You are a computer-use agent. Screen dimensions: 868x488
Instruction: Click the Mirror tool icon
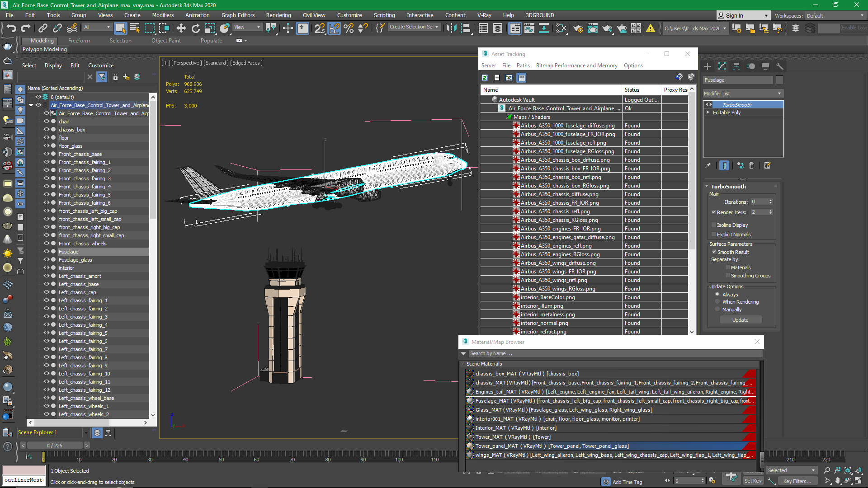(451, 28)
